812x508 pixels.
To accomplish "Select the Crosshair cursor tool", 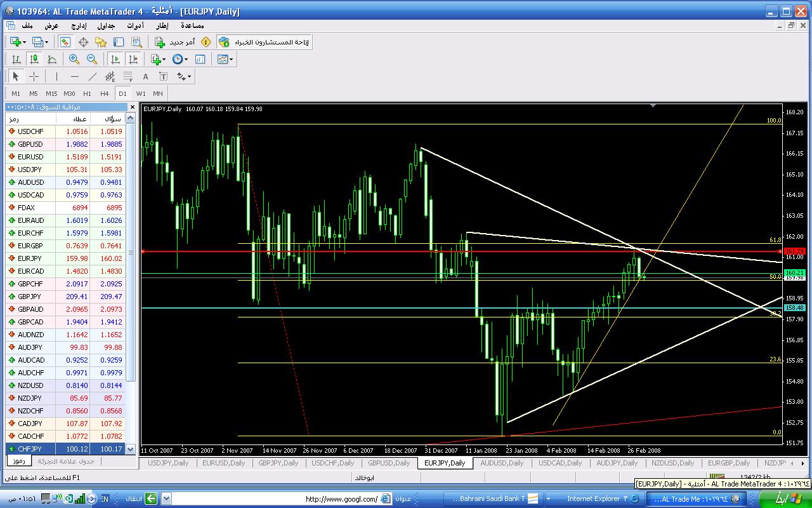I will click(34, 76).
